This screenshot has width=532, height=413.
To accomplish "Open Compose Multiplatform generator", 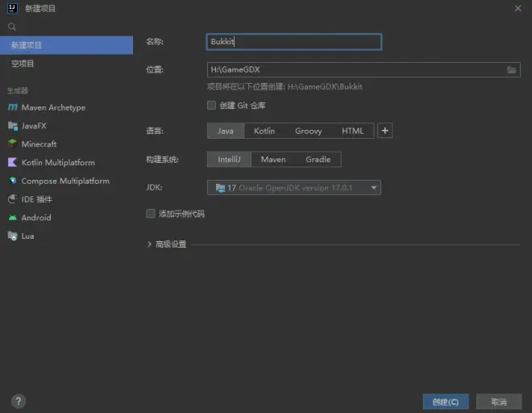I will click(x=66, y=181).
